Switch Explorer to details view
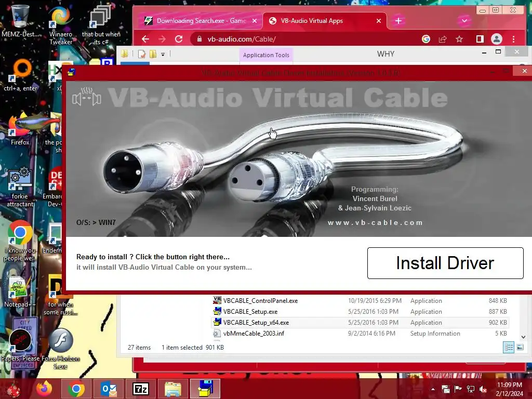 coord(509,348)
